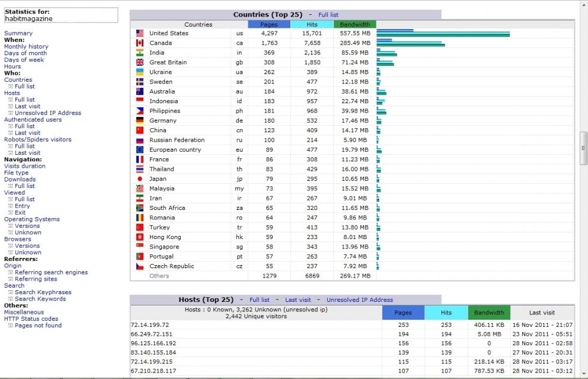The width and height of the screenshot is (588, 379).
Task: Click the European country flag icon
Action: click(x=140, y=149)
